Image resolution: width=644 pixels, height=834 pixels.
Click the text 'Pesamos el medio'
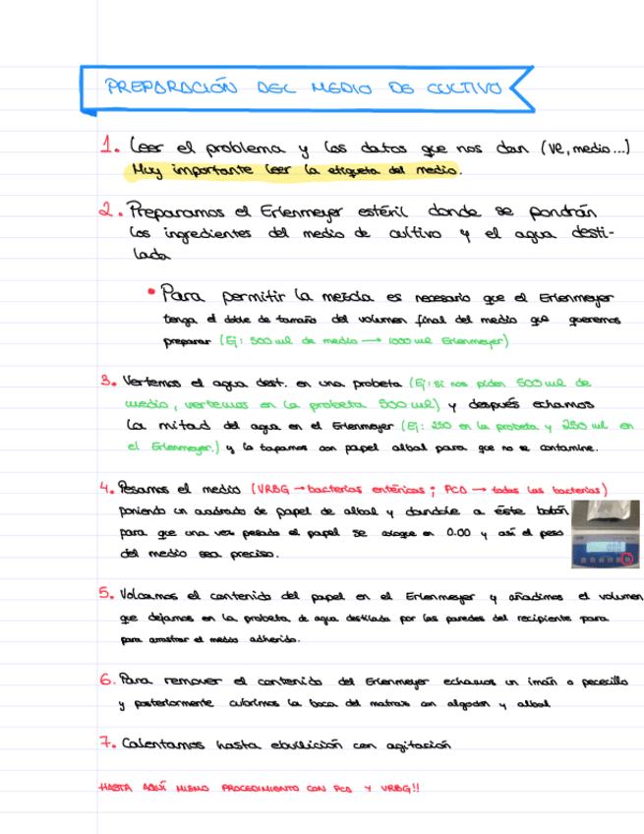pyautogui.click(x=179, y=488)
